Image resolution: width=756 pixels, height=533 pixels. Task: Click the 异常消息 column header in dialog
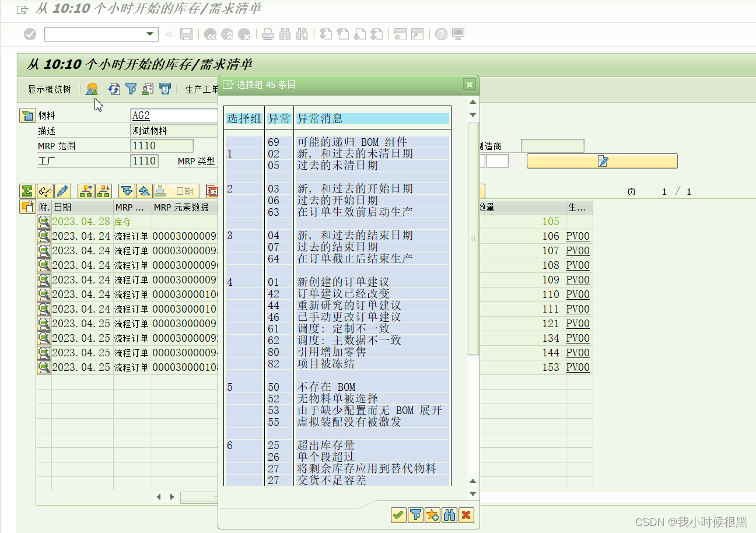(373, 119)
